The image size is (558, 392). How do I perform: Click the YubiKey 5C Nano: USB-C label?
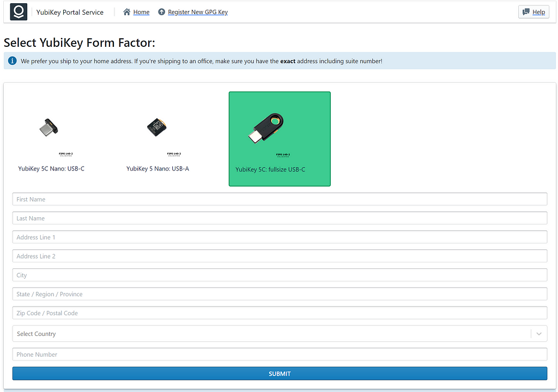pyautogui.click(x=51, y=169)
